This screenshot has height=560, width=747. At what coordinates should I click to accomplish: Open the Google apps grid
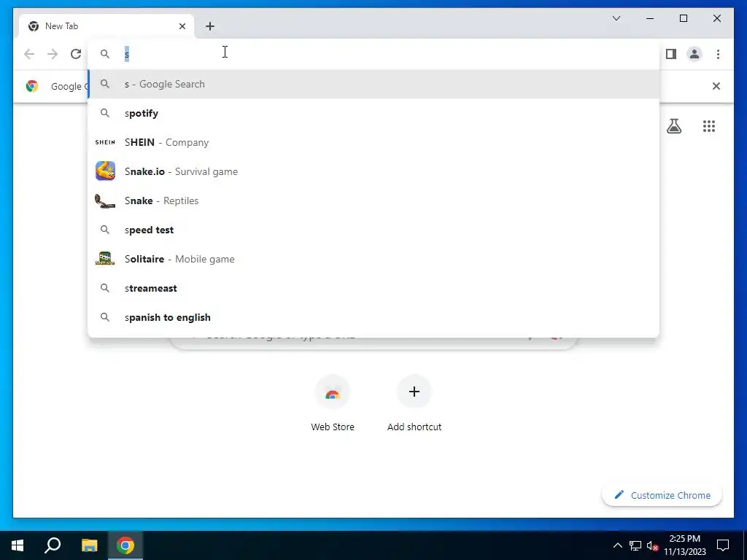709,126
